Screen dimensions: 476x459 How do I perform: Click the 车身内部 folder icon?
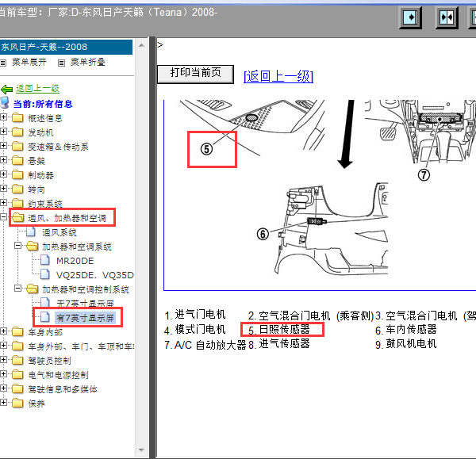pyautogui.click(x=17, y=331)
